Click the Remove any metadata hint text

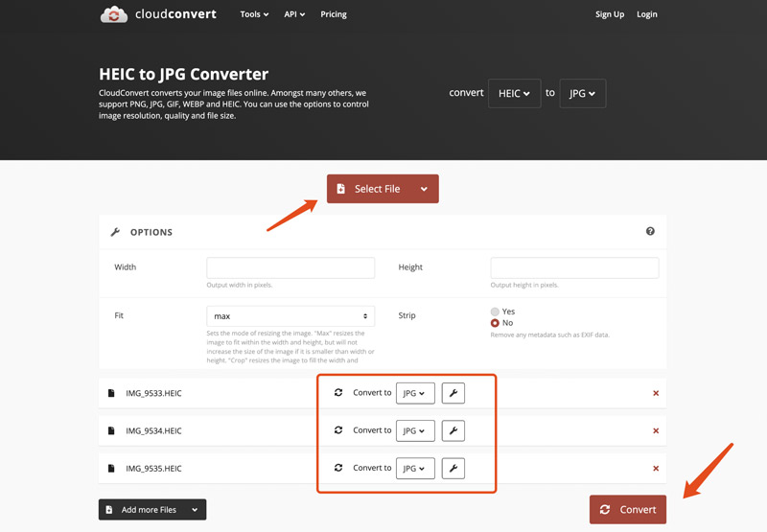pyautogui.click(x=549, y=335)
